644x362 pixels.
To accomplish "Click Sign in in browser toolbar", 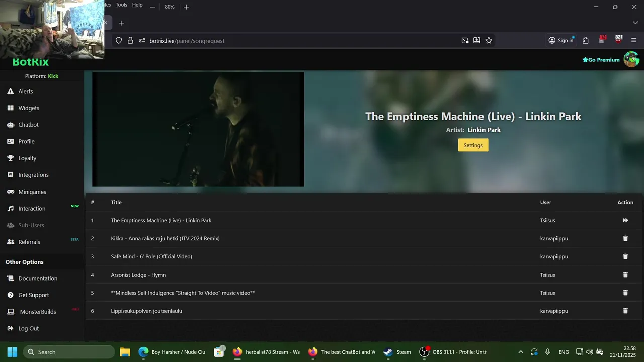I will 561,41.
